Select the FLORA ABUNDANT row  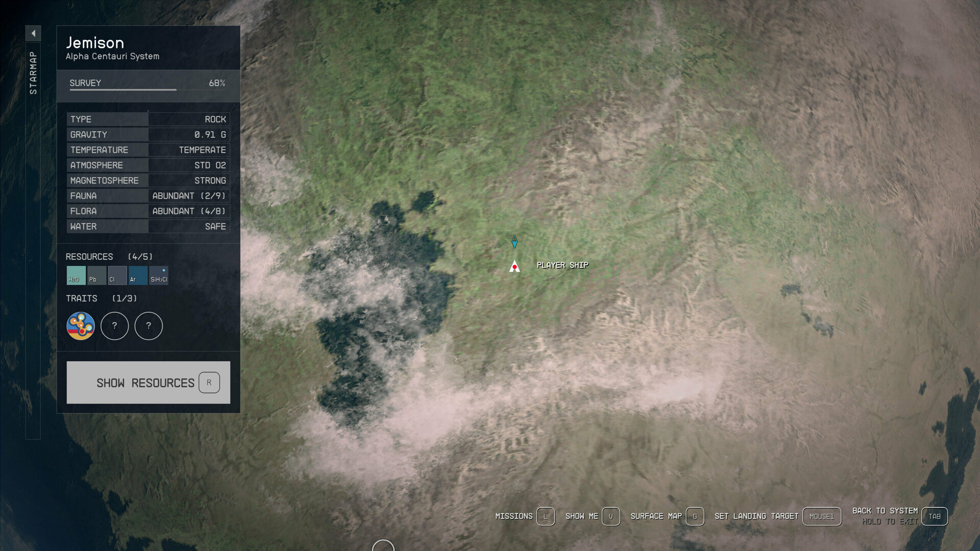point(148,211)
